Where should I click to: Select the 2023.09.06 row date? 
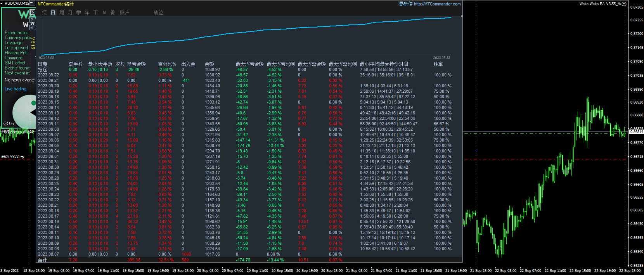(48, 140)
